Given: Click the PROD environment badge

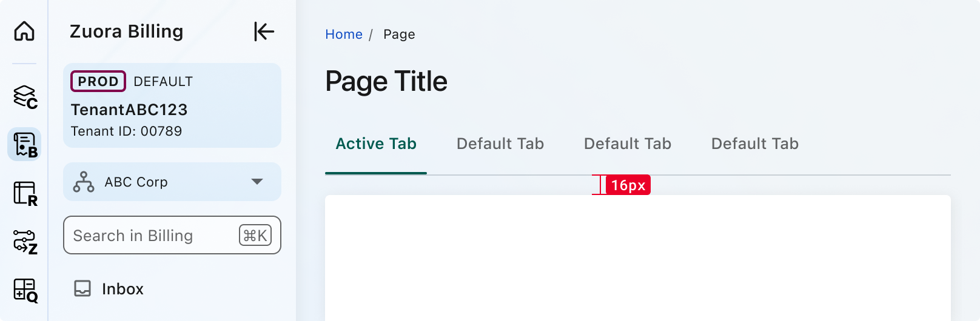Looking at the screenshot, I should [x=98, y=81].
